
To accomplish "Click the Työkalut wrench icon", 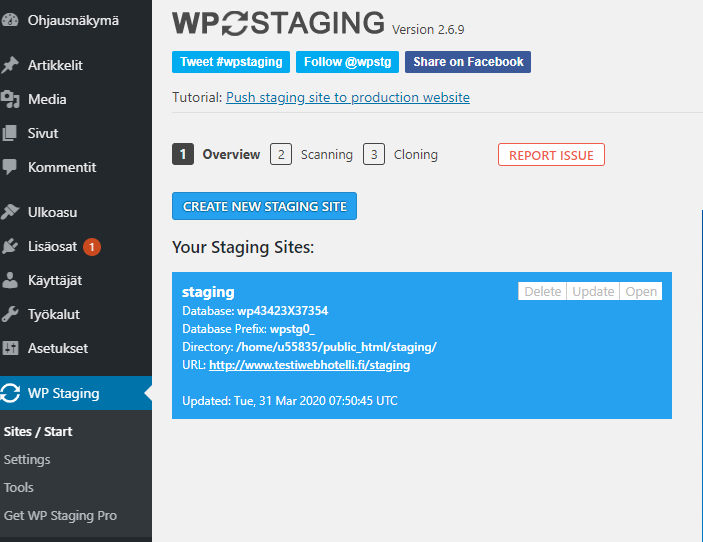I will (10, 314).
